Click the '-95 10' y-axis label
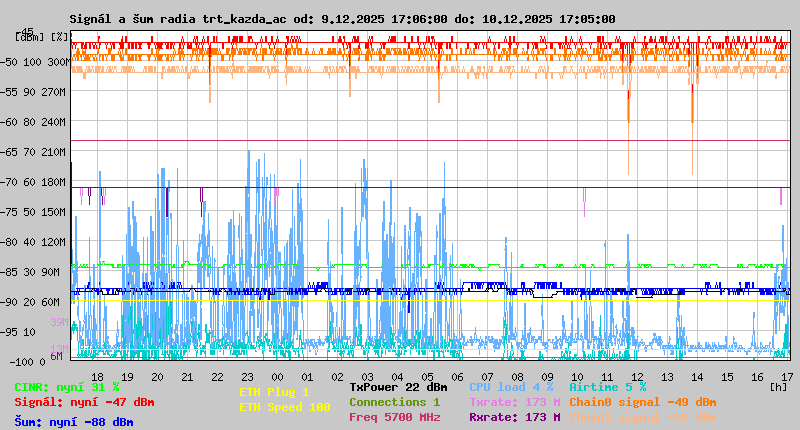 point(18,333)
